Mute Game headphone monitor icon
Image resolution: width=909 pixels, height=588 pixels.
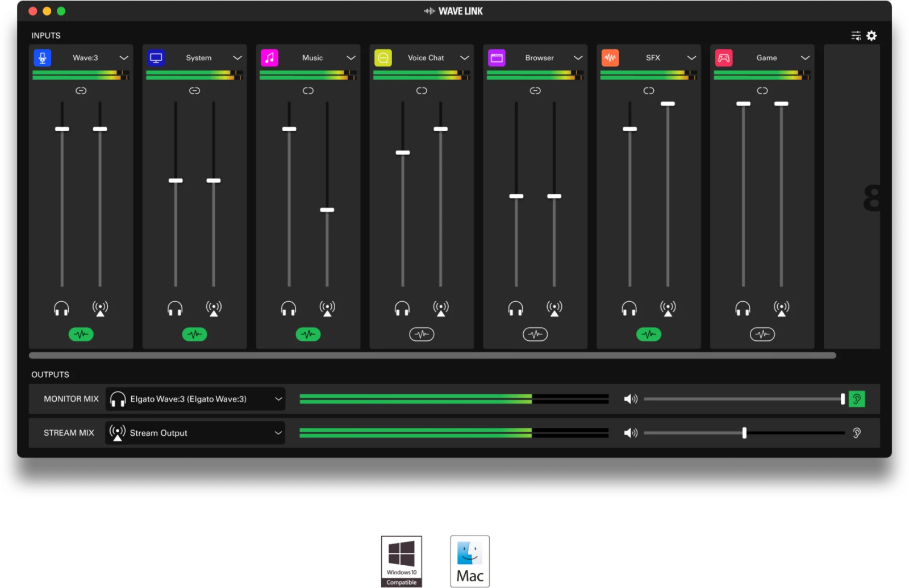(743, 308)
